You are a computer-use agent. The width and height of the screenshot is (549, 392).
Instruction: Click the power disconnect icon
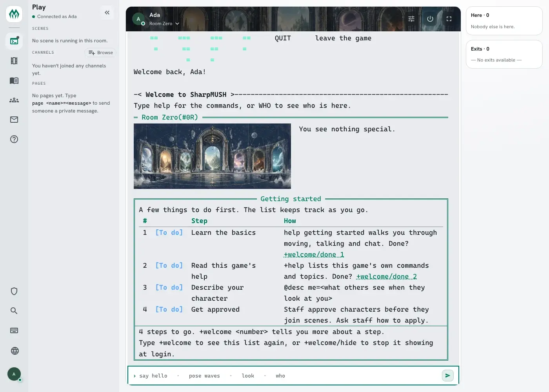pyautogui.click(x=430, y=19)
